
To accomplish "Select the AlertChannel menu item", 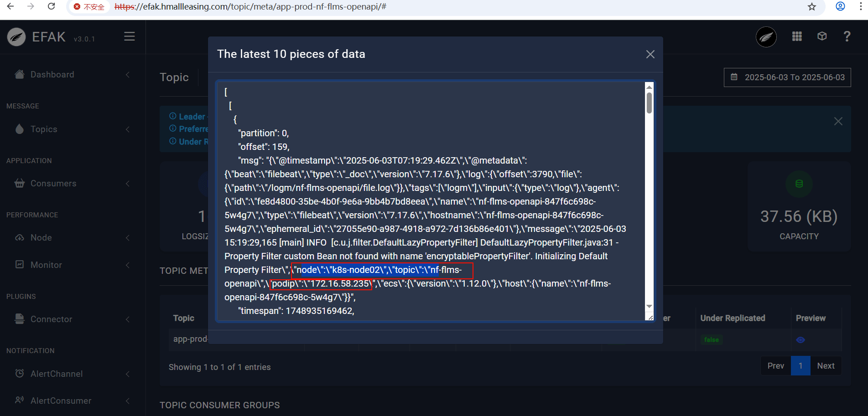I will click(57, 374).
